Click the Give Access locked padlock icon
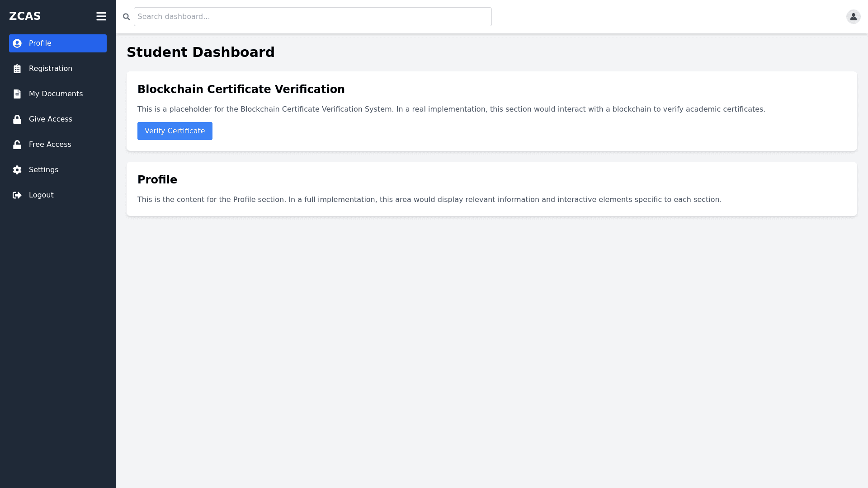 [x=17, y=119]
